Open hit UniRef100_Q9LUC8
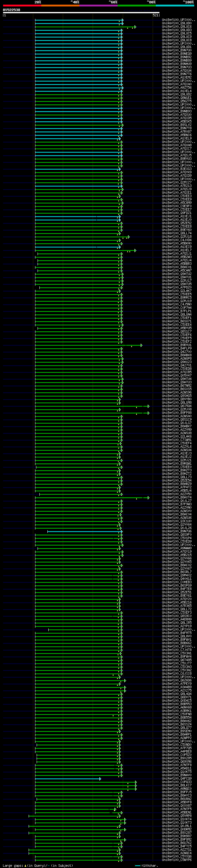The width and height of the screenshot is (197, 868). tap(177, 40)
